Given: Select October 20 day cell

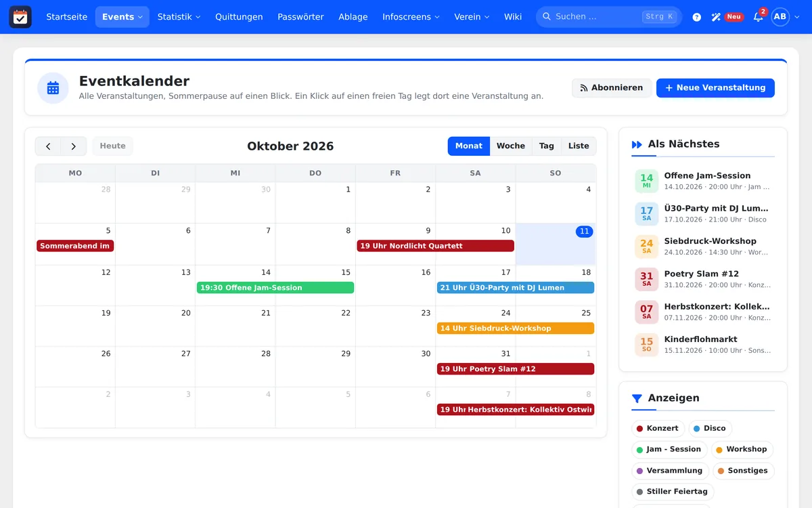Looking at the screenshot, I should coord(156,326).
